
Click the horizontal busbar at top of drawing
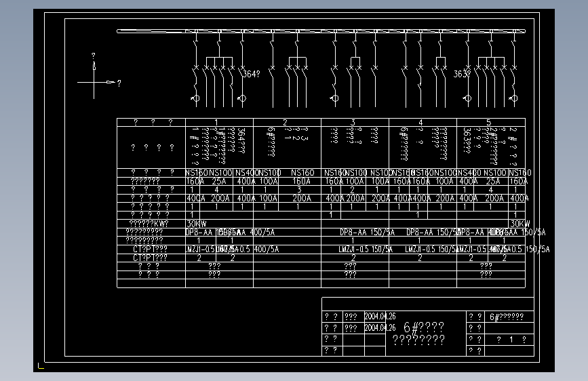pos(321,31)
